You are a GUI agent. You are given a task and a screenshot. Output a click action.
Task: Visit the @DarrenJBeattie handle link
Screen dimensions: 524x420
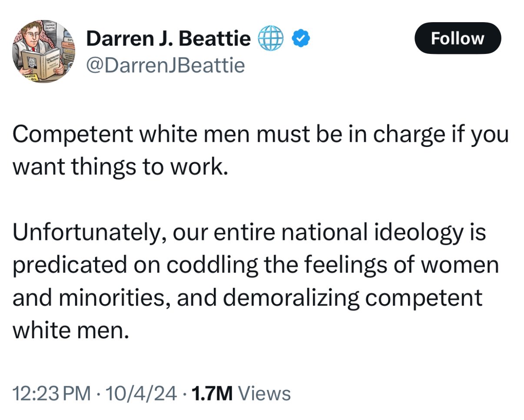coord(165,65)
